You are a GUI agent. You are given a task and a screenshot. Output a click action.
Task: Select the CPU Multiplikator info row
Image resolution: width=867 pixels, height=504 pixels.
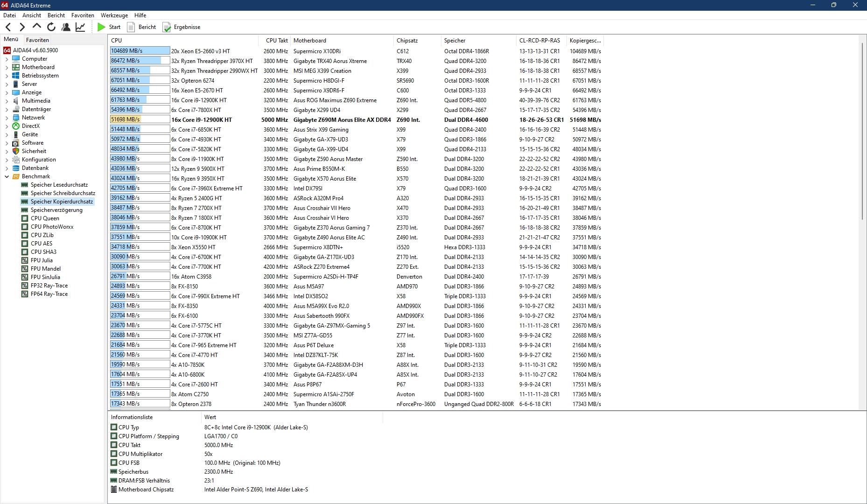click(x=246, y=454)
